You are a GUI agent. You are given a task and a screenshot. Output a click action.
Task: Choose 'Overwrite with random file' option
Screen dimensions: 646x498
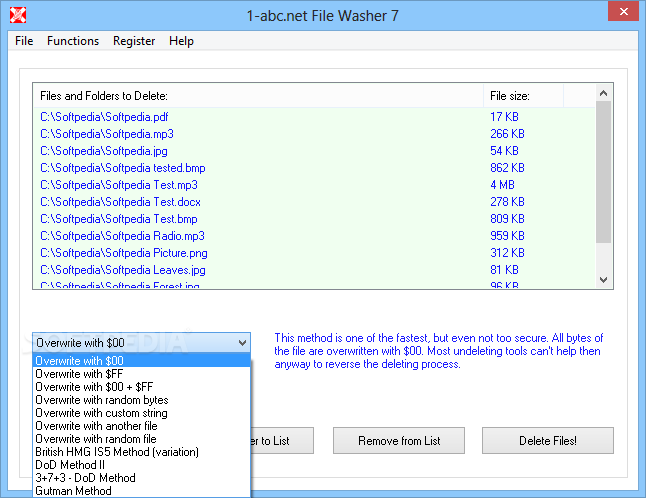[x=141, y=439]
